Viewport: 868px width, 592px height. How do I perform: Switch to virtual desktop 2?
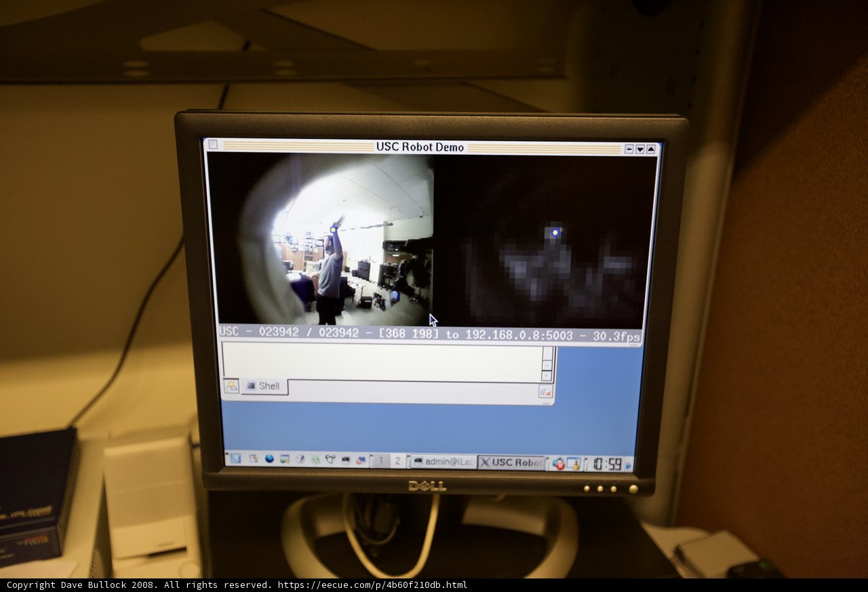pyautogui.click(x=398, y=460)
